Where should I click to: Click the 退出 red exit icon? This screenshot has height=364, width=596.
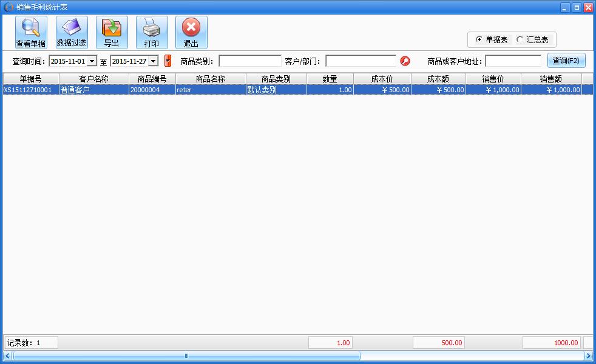point(191,32)
